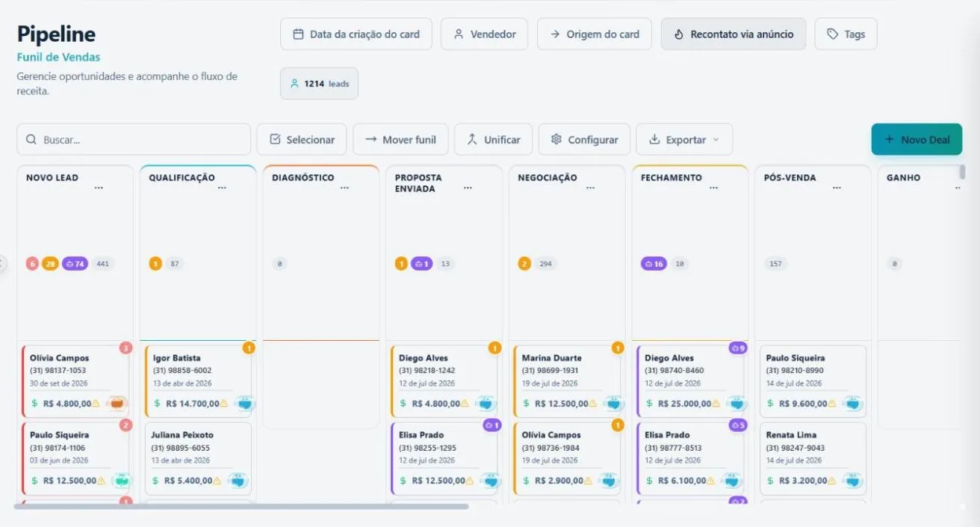Click orange 2 counter in Negociação column

524,264
